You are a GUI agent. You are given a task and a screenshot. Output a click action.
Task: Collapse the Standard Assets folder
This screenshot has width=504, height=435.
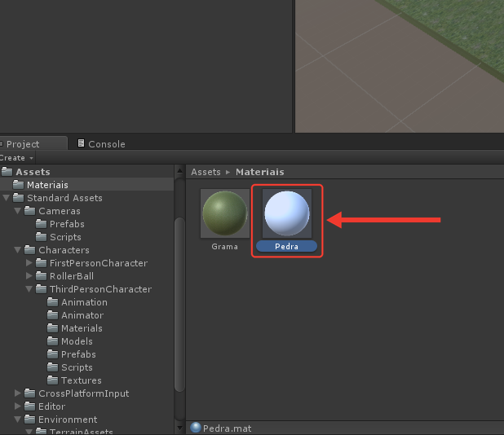[6, 197]
